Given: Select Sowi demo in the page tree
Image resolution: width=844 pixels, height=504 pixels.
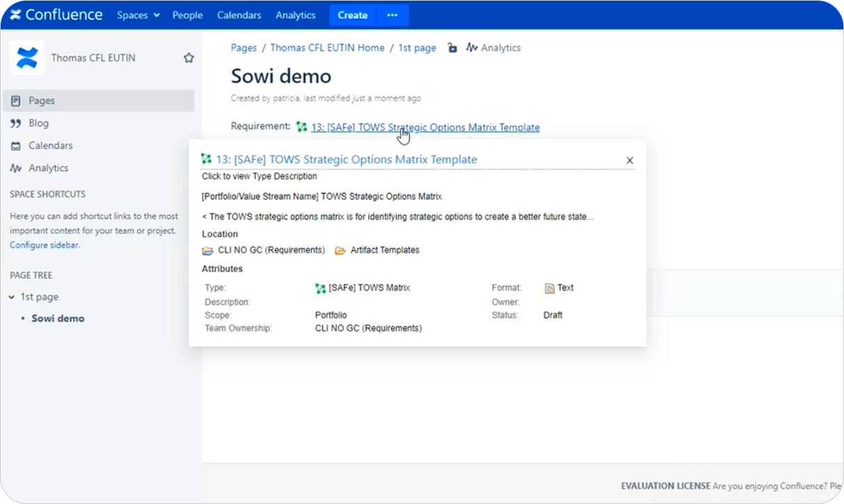Looking at the screenshot, I should pos(58,318).
